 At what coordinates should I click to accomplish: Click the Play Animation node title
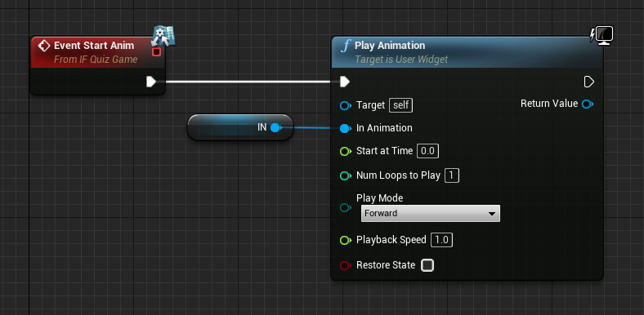[390, 46]
